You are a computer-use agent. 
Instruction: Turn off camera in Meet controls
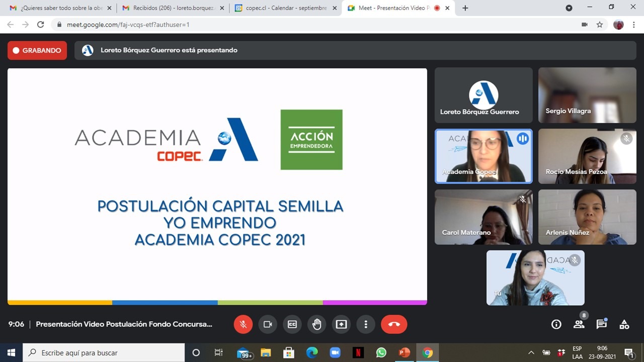point(268,324)
